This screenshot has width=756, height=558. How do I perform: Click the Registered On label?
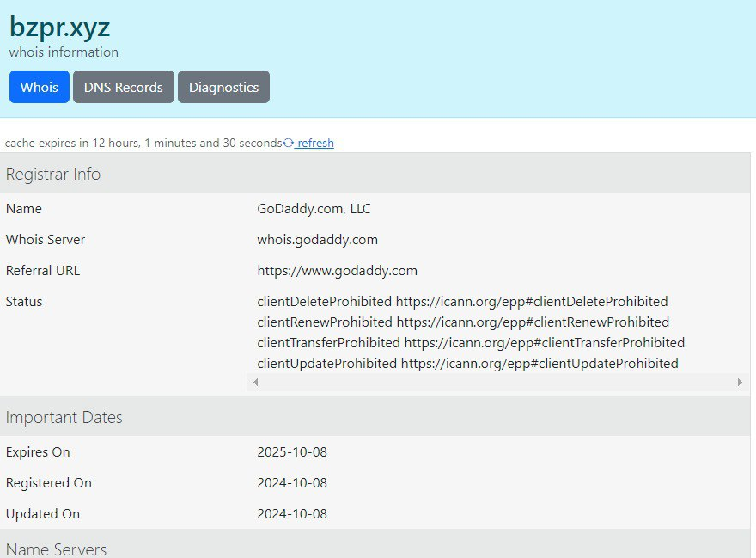click(x=49, y=483)
